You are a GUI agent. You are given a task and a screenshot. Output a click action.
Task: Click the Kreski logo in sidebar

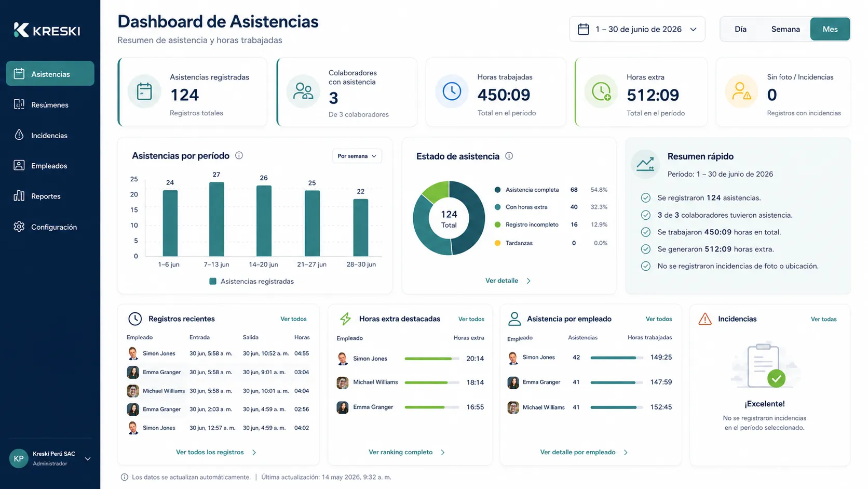[47, 30]
